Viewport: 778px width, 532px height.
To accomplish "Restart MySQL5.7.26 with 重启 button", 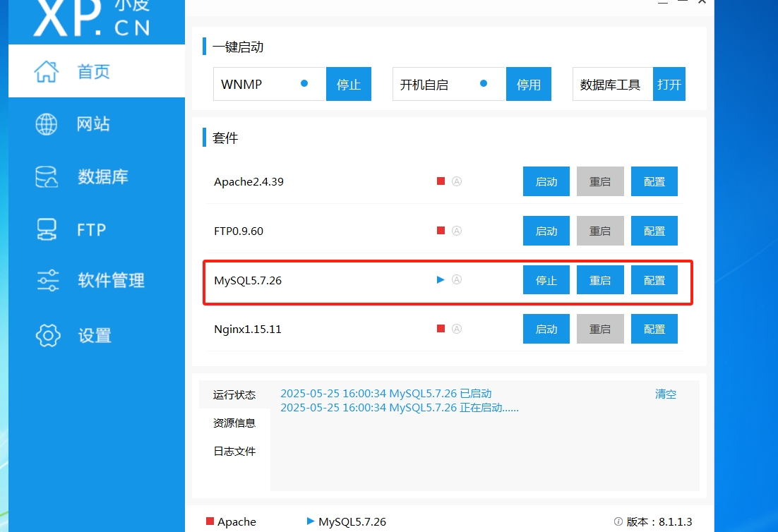I will click(600, 279).
